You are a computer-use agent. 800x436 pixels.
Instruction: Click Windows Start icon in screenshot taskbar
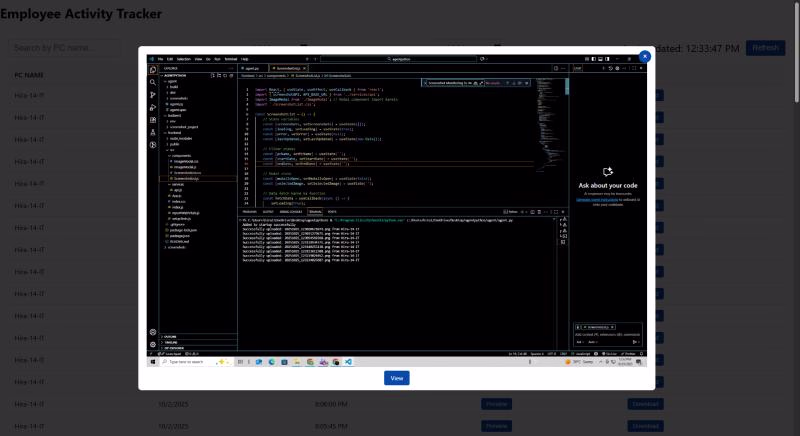(x=153, y=362)
